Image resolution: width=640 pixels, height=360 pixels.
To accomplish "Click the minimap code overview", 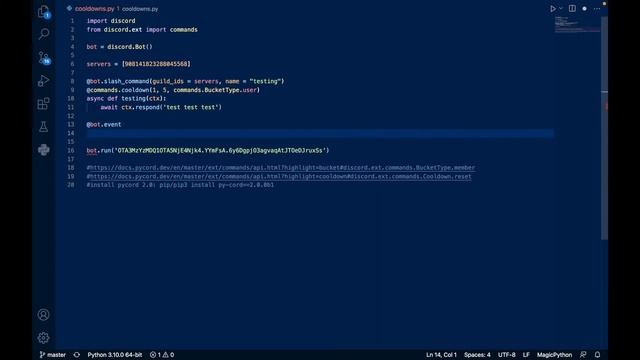I will click(577, 24).
